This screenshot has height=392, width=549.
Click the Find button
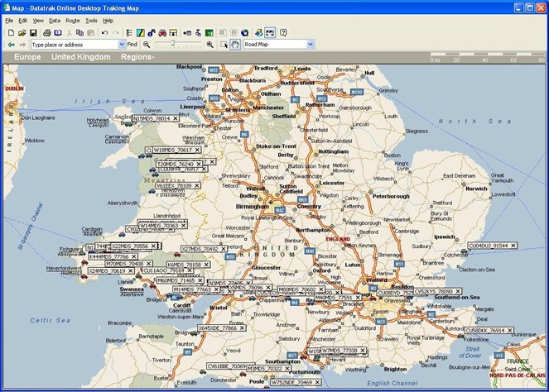(132, 45)
